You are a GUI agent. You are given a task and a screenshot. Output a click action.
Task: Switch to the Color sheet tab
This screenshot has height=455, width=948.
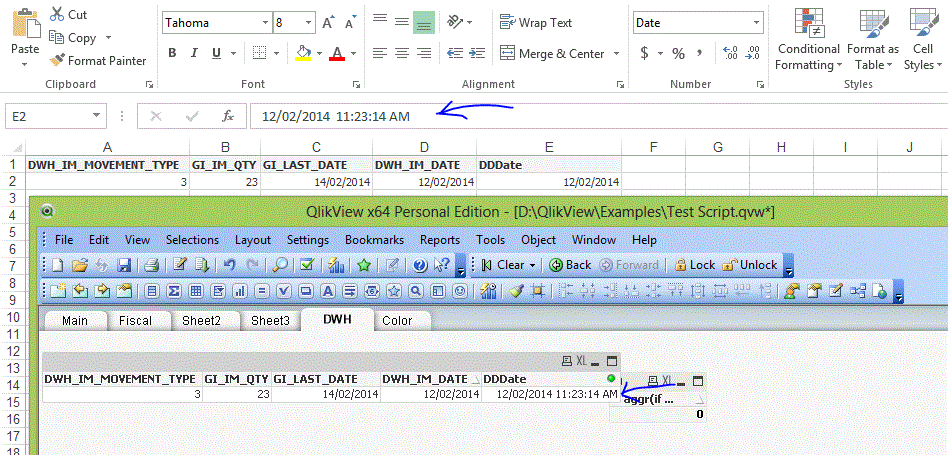point(397,321)
